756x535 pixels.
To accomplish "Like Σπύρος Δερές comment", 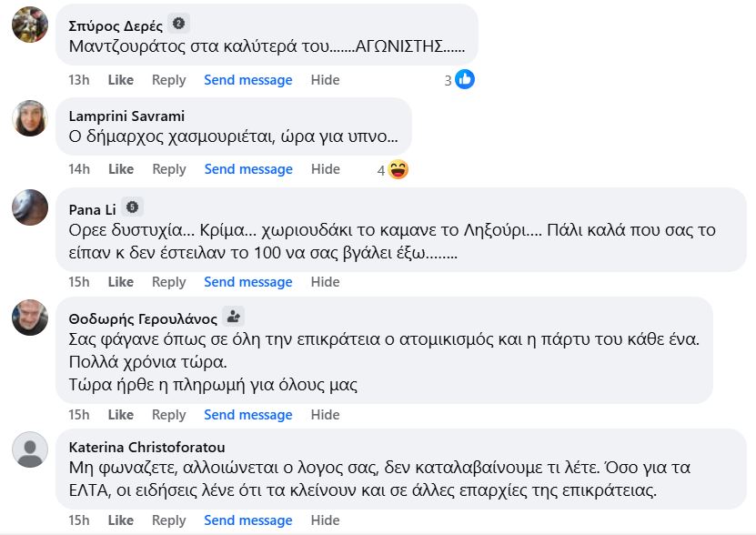I will pyautogui.click(x=121, y=80).
